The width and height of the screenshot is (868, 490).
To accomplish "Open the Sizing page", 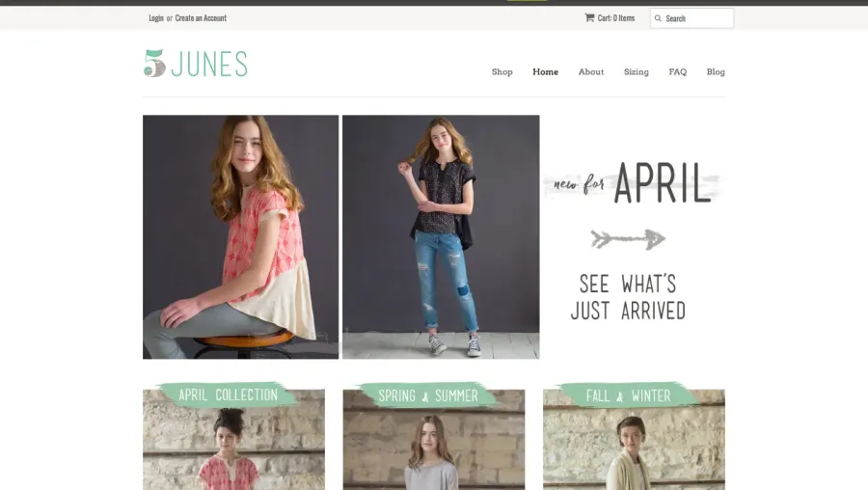I will coord(637,72).
